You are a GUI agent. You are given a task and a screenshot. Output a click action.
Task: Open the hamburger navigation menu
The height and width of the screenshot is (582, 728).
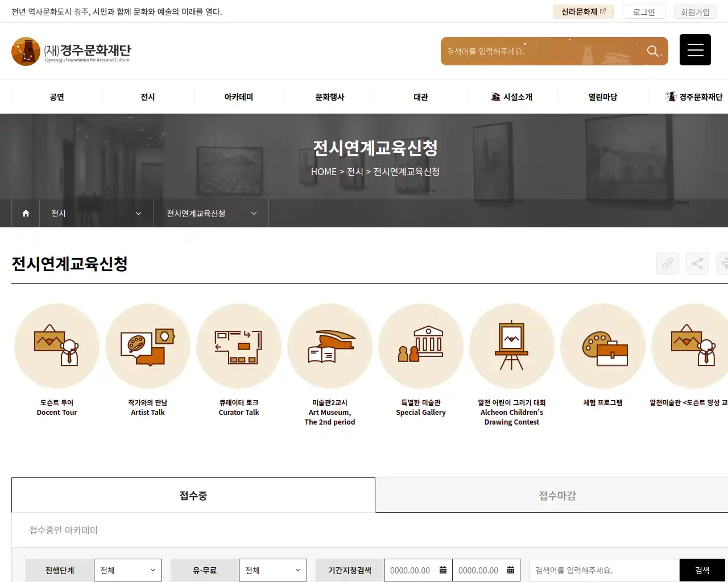pyautogui.click(x=695, y=49)
